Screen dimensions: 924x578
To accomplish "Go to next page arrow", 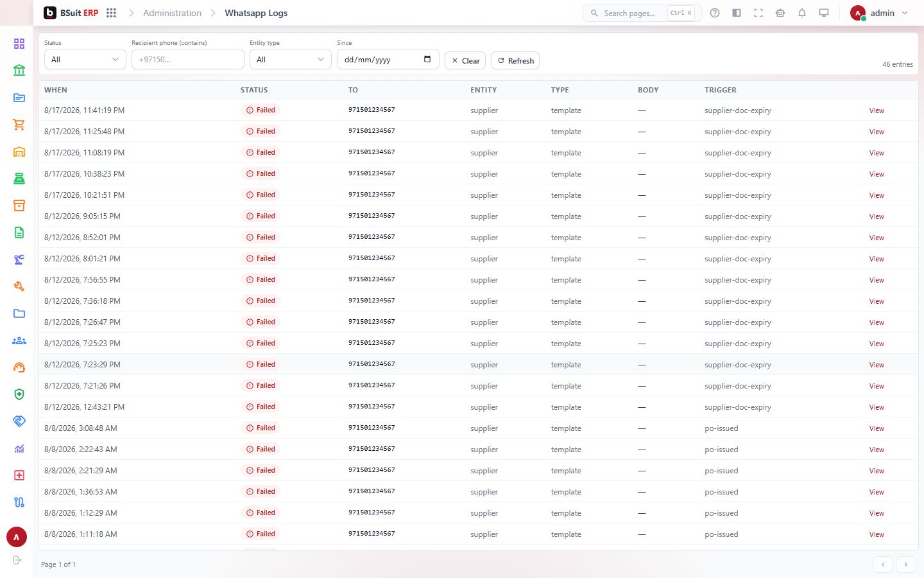I will pos(906,565).
